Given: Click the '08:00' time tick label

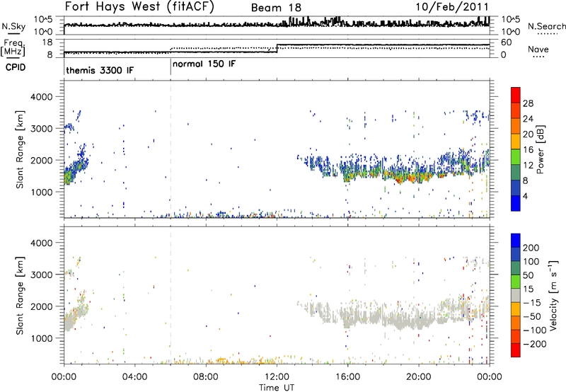Looking at the screenshot, I should 205,376.
